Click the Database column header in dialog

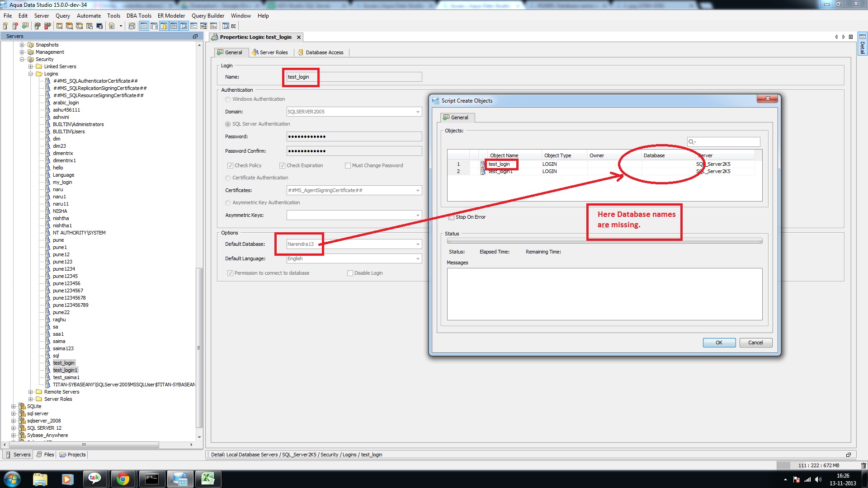pos(669,155)
